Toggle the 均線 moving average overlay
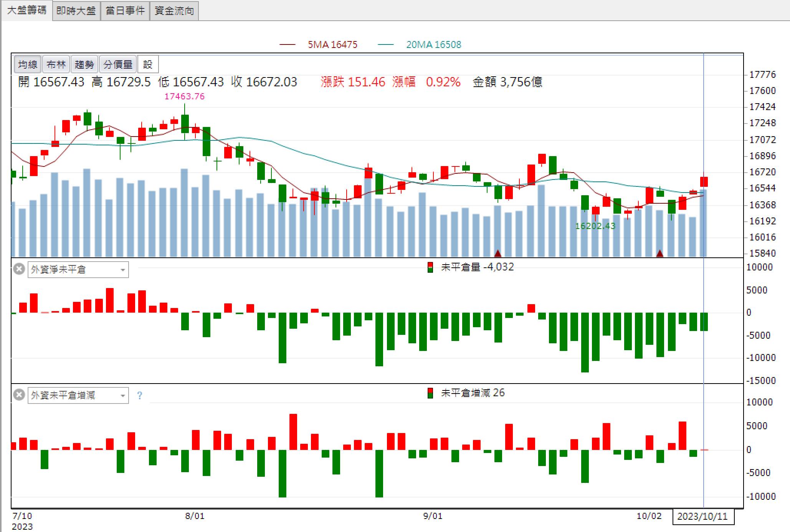The image size is (790, 532). (28, 64)
